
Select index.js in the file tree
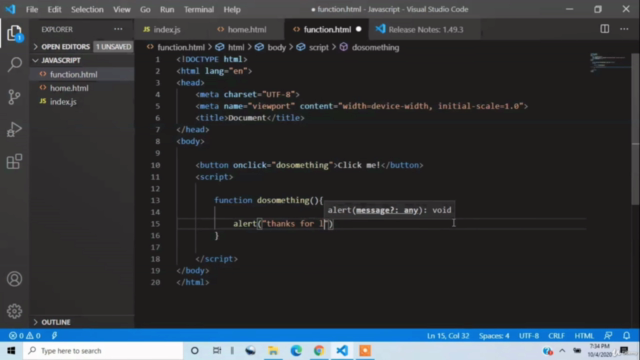(63, 102)
